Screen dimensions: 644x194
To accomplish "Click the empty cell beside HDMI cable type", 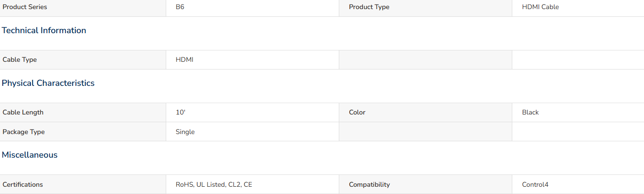I will coord(426,60).
